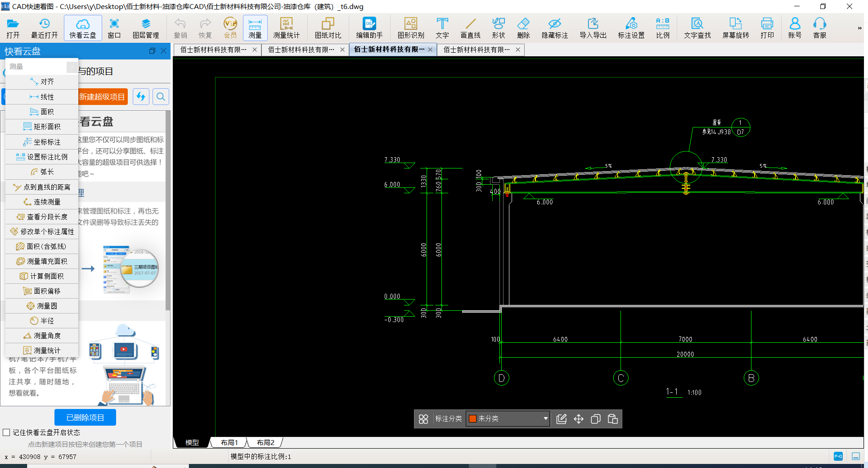868x468 pixels.
Task: Select 矩形面积 rectangle area
Action: point(42,127)
